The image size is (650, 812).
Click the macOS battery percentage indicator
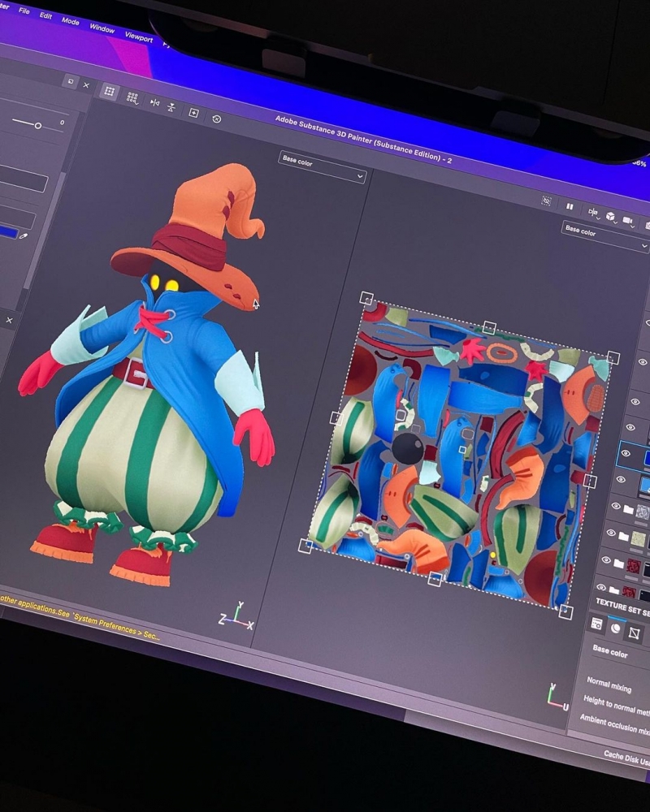(x=639, y=163)
